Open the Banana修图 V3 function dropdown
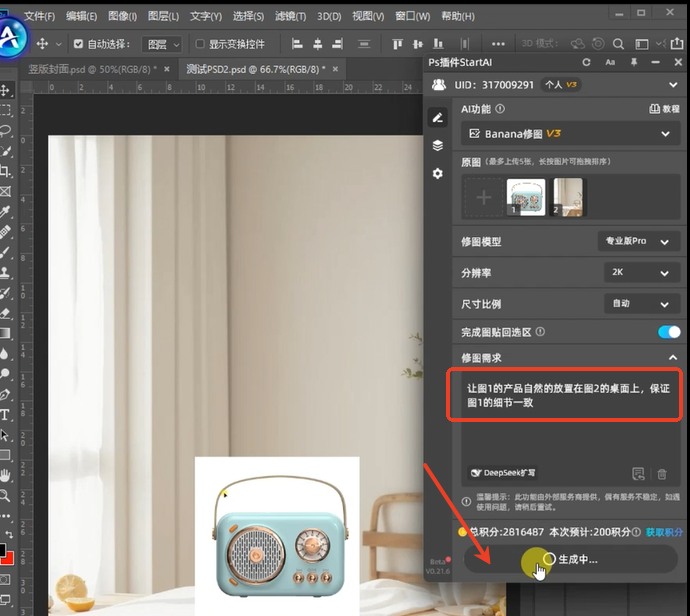This screenshot has height=616, width=690. click(570, 134)
